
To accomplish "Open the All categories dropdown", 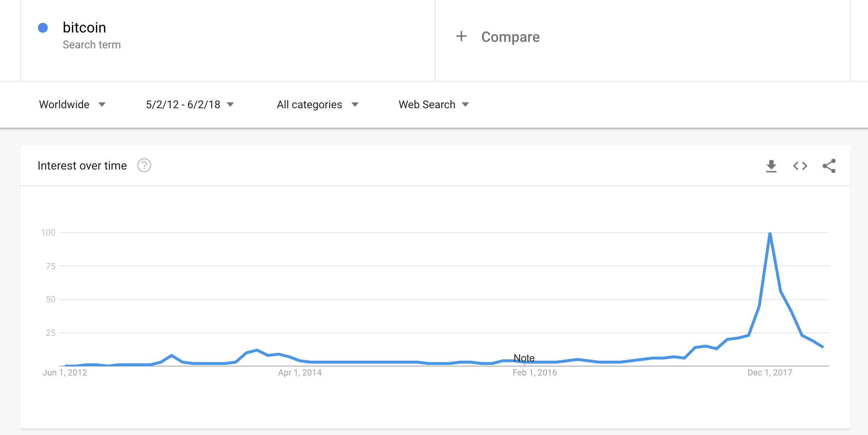I will pos(317,105).
